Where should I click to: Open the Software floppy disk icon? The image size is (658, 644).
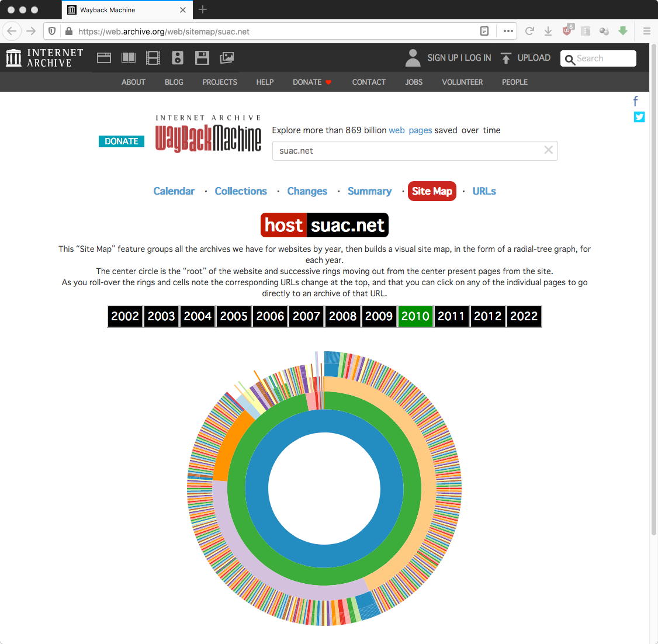202,58
